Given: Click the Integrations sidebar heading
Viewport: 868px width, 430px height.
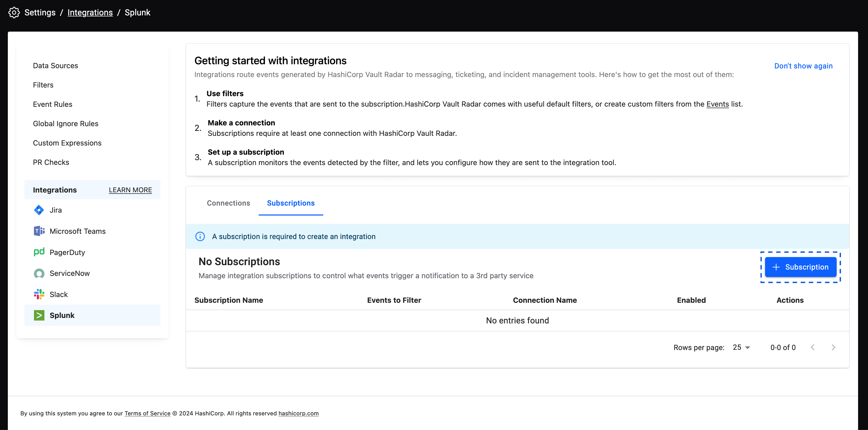Looking at the screenshot, I should (x=55, y=190).
